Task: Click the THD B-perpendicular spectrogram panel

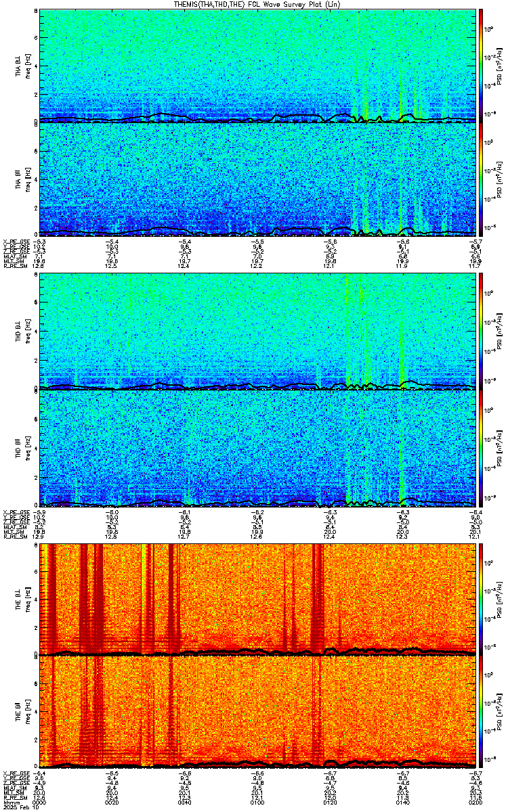Action: tap(256, 332)
